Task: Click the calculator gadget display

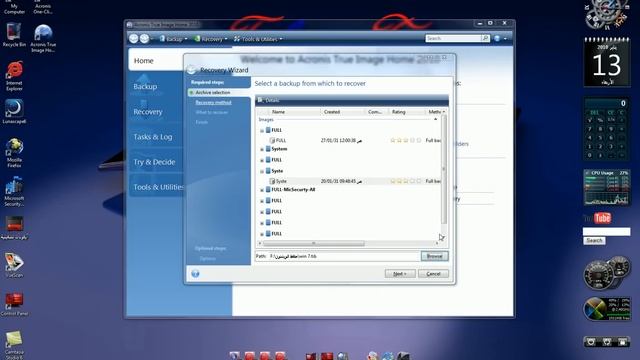Action: click(607, 103)
